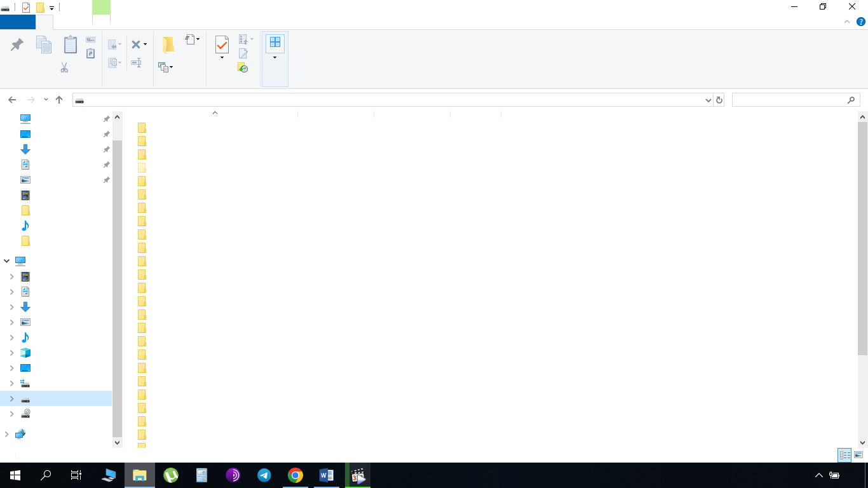Open the address bar history dropdown
Viewport: 868px width, 488px height.
click(709, 100)
